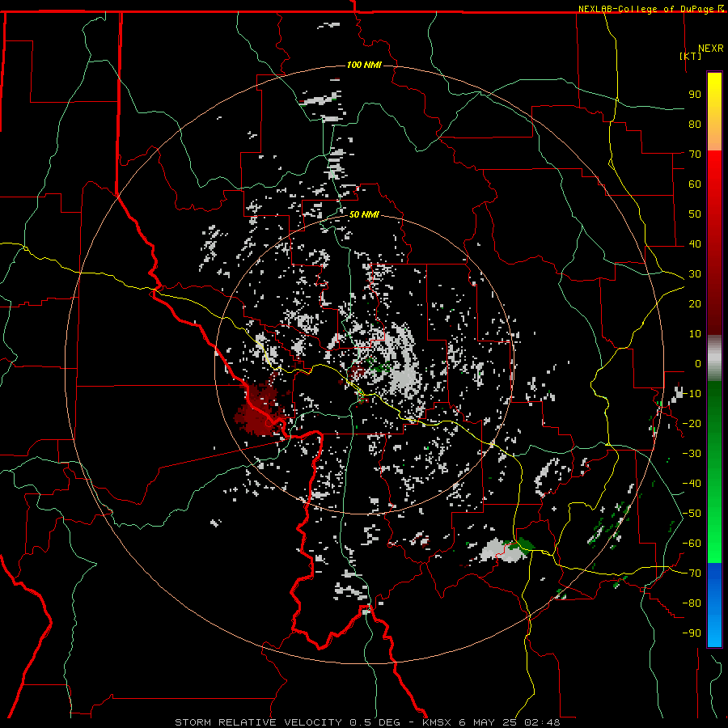Click the '0' value on the velocity scale
The image size is (728, 728).
tap(698, 363)
